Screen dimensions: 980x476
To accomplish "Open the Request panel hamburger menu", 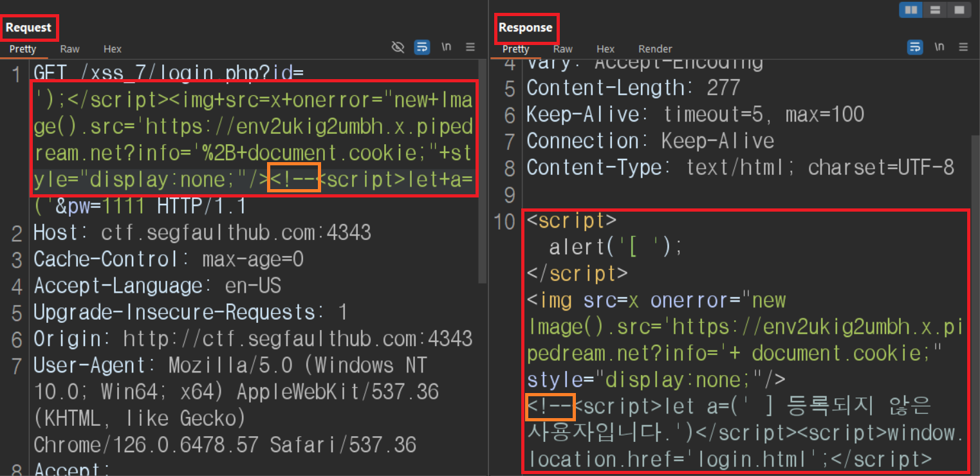I will [470, 47].
